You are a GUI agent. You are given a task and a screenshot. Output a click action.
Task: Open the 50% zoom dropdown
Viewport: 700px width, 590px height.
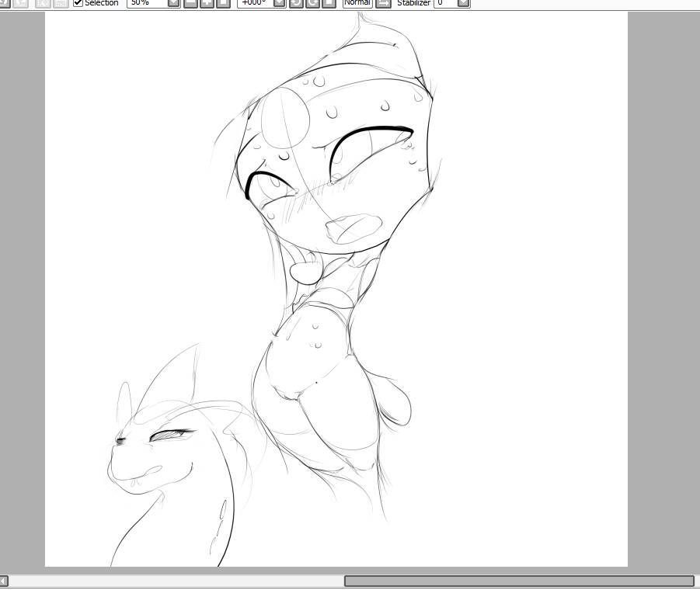tap(174, 3)
